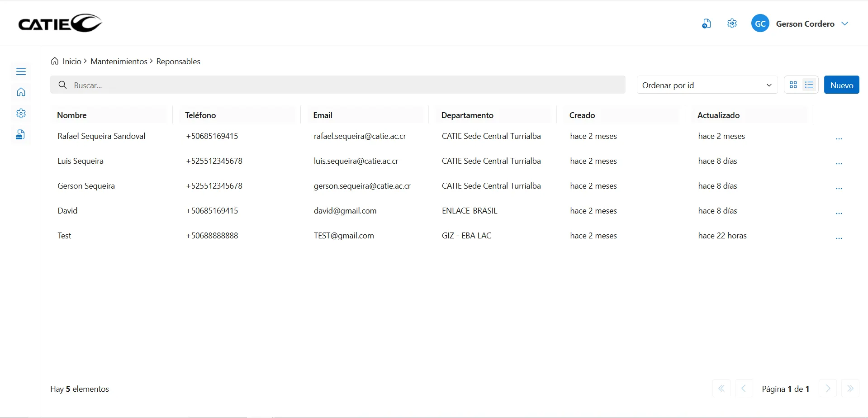The image size is (868, 418).
Task: Click the Nuevo button
Action: pos(841,85)
